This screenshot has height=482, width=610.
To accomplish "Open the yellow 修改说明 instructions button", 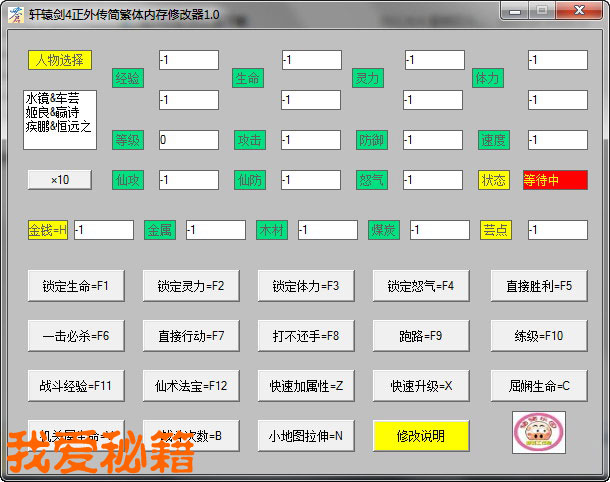I will point(421,435).
